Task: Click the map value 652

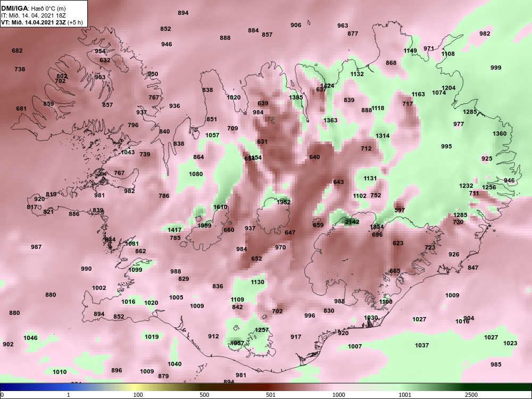Action: tap(256, 259)
